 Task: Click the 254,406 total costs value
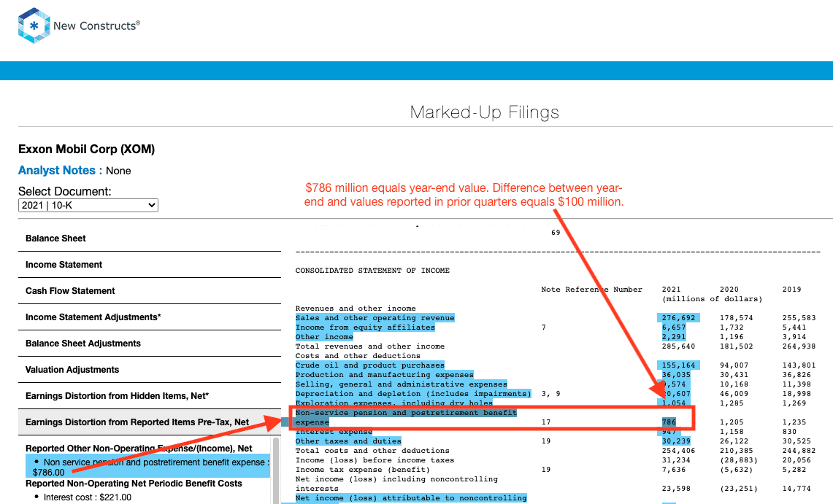click(678, 451)
